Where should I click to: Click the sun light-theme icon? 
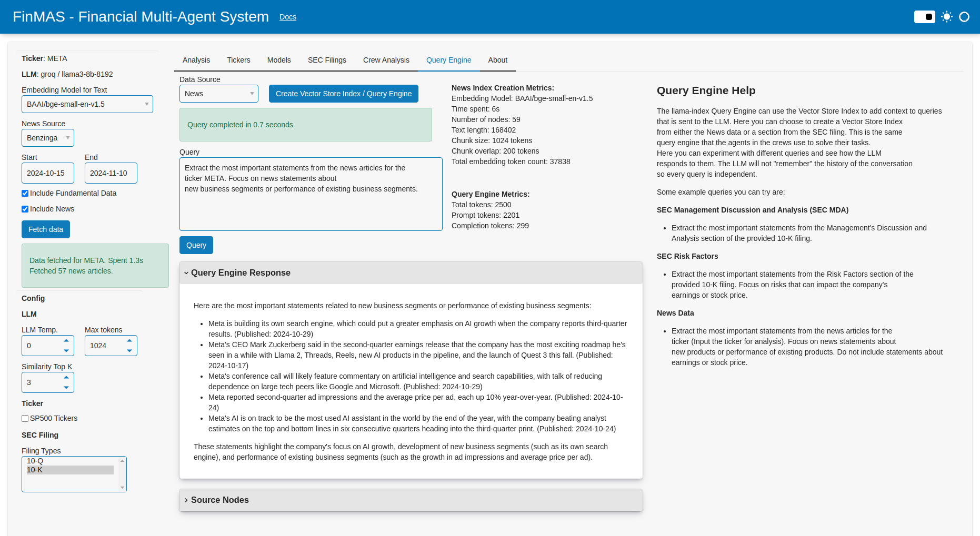947,17
